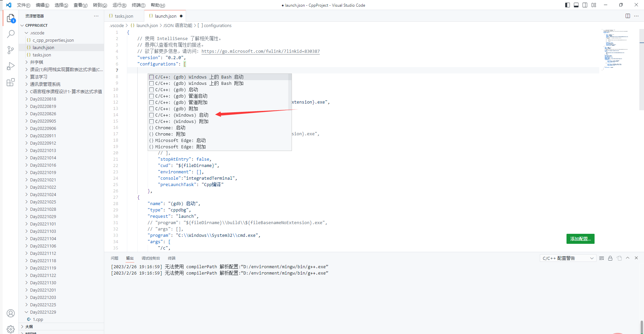644x334 pixels.
Task: Open editor more actions ellipsis
Action: [x=636, y=16]
